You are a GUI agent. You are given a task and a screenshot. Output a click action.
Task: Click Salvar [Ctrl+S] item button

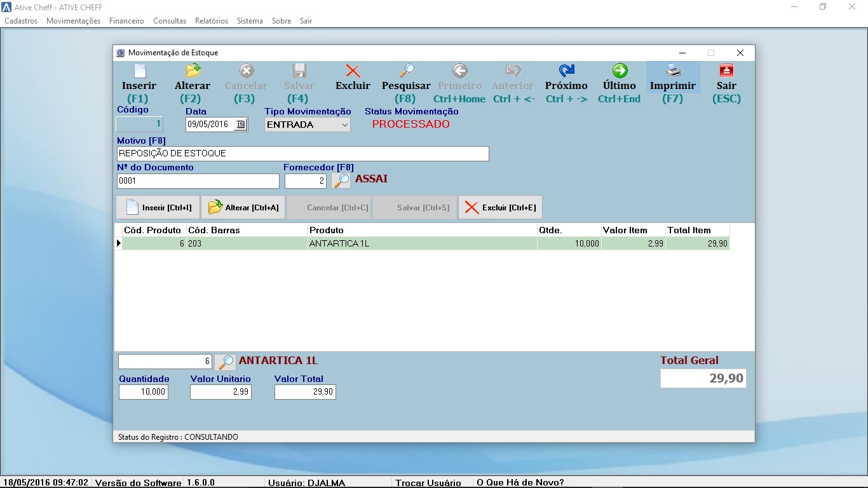[415, 207]
